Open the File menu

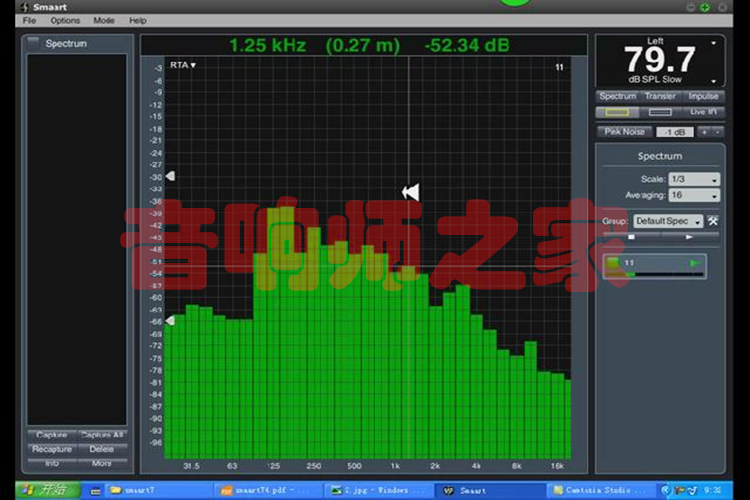tap(29, 21)
